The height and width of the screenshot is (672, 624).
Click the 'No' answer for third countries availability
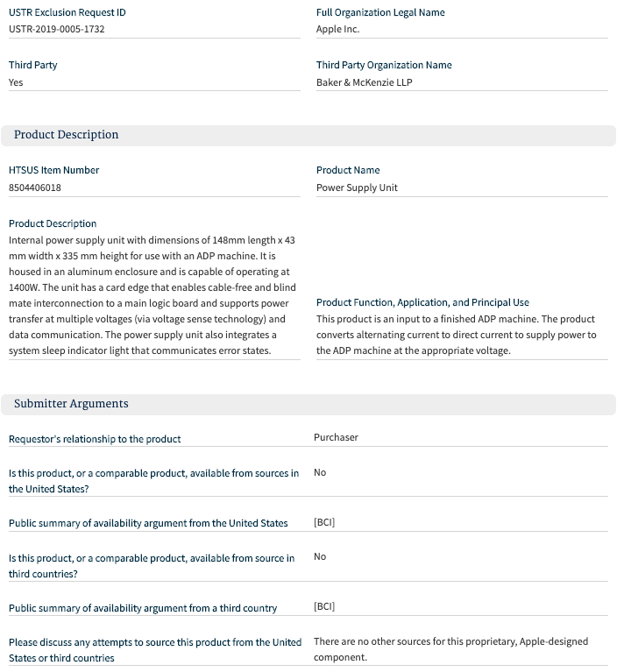click(x=320, y=556)
